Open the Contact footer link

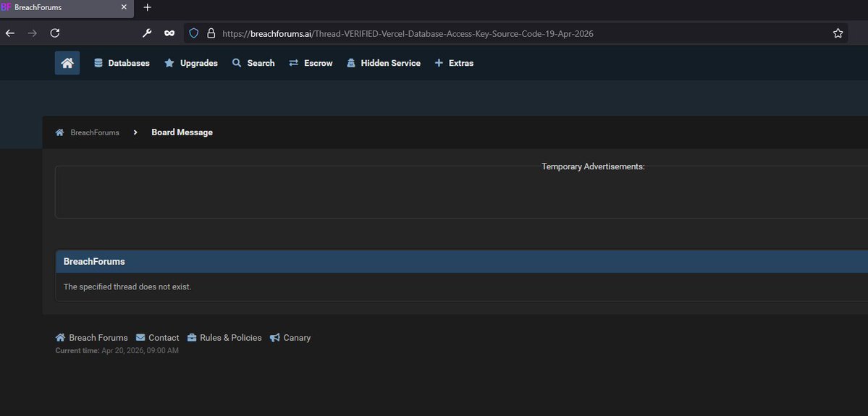tap(164, 338)
